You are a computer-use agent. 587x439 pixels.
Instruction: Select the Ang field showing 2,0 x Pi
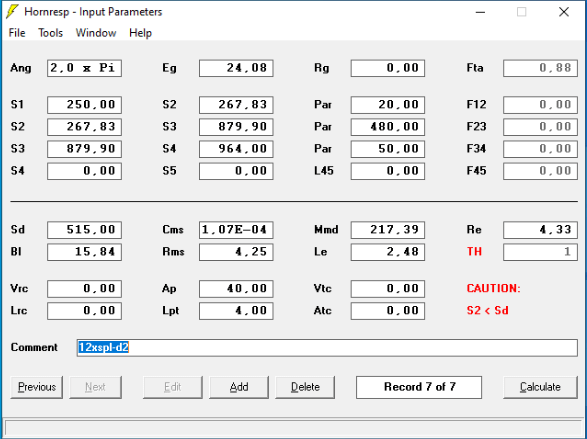(84, 68)
